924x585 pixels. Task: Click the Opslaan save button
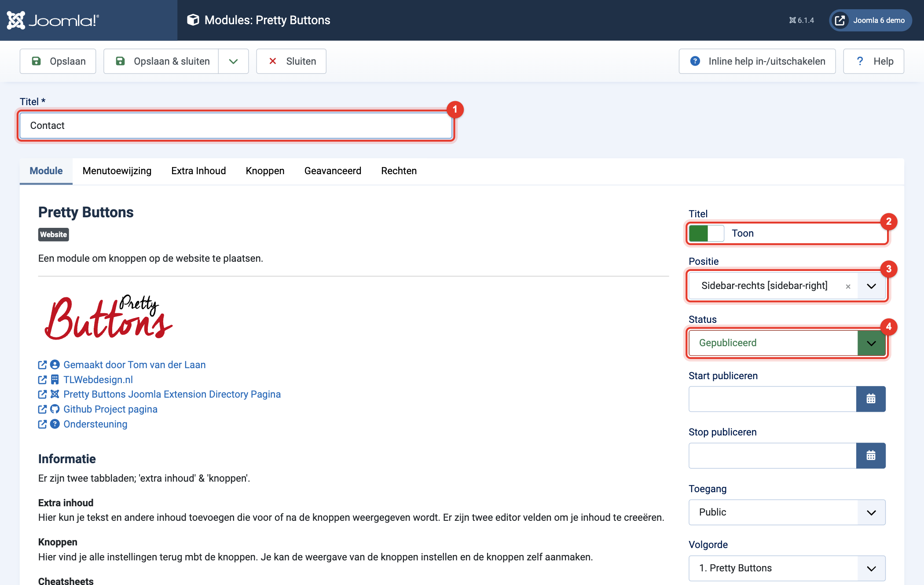(58, 61)
